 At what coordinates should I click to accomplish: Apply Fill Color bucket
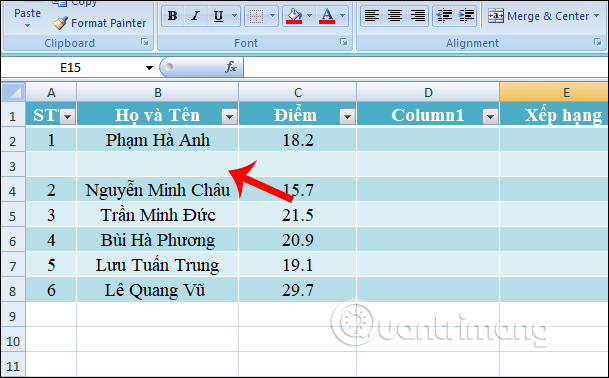tap(294, 16)
